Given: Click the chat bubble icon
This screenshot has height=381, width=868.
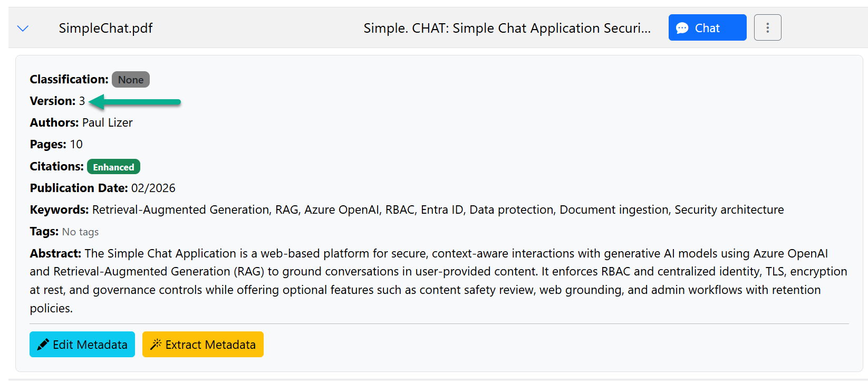Looking at the screenshot, I should 682,28.
